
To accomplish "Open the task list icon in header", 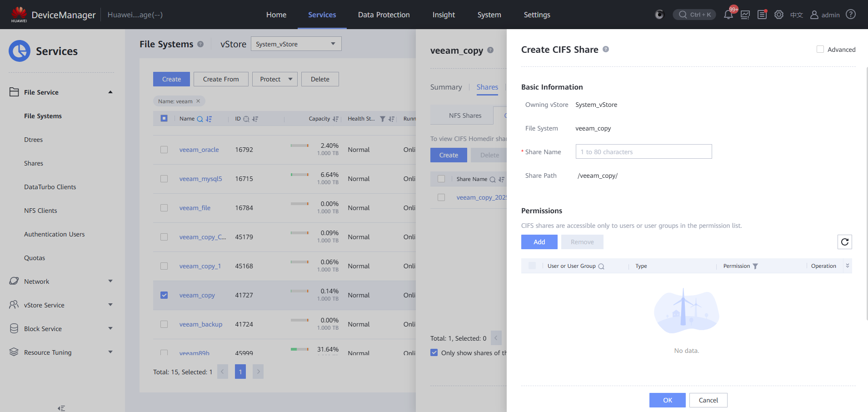I will click(762, 15).
